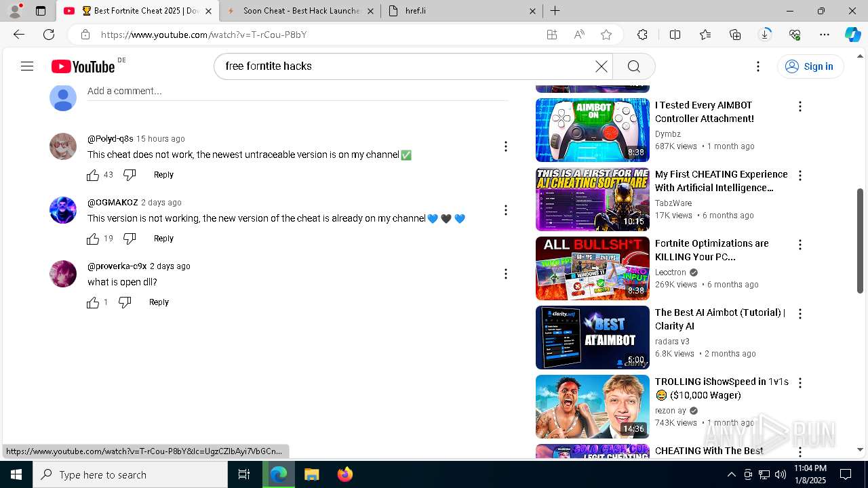The height and width of the screenshot is (488, 868).
Task: Open YouTube settings three-dot menu near Sign in
Action: coord(758,66)
